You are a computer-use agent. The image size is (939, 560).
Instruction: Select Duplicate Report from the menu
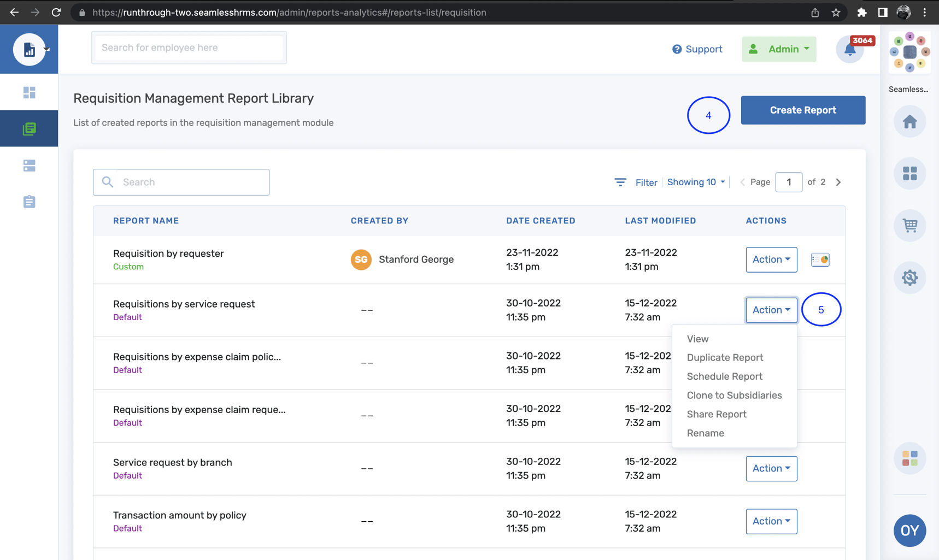tap(725, 357)
